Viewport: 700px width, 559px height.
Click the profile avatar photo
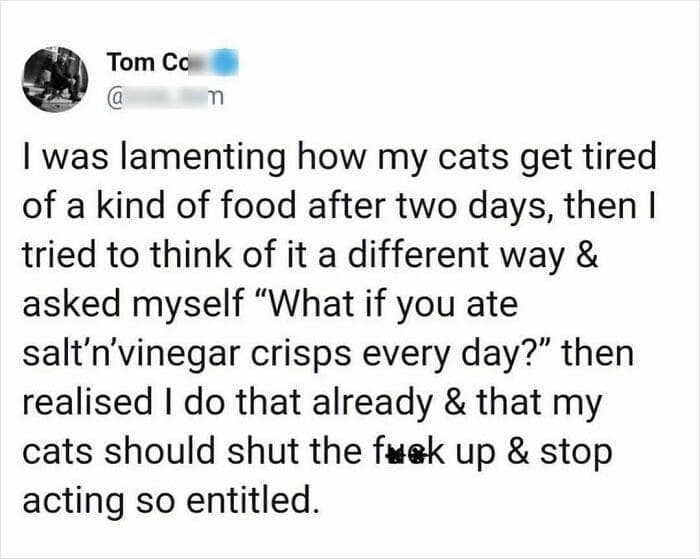click(x=55, y=78)
